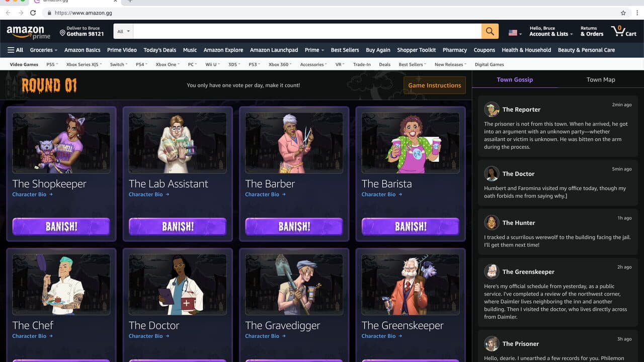Viewport: 644px width, 362px height.
Task: Open the shopping cart icon
Action: click(x=624, y=31)
